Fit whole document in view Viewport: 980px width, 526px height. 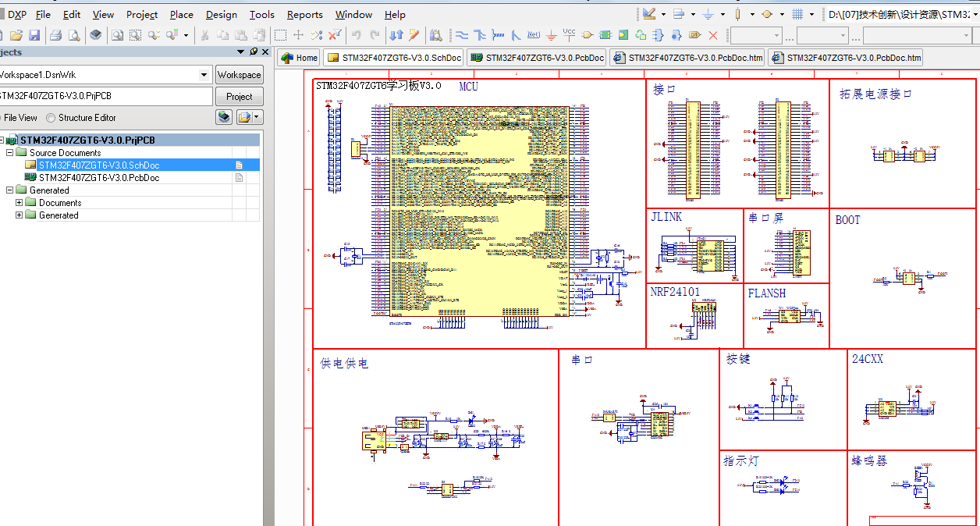(116, 35)
